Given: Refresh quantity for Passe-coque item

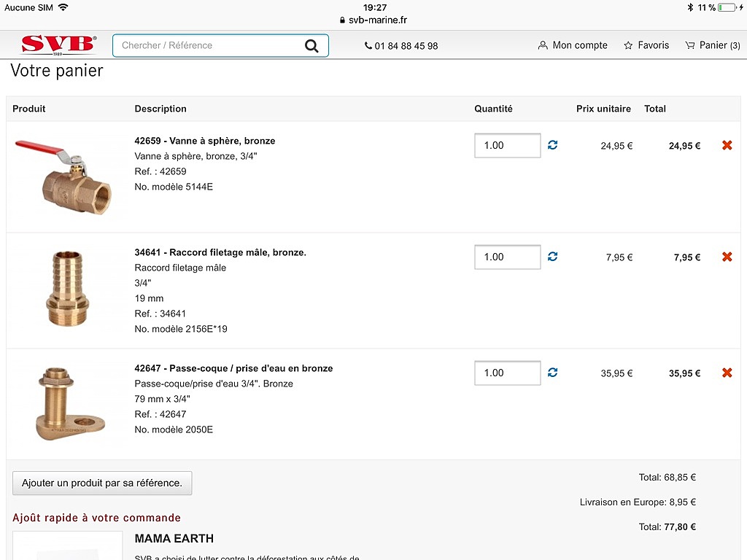Looking at the screenshot, I should [553, 373].
